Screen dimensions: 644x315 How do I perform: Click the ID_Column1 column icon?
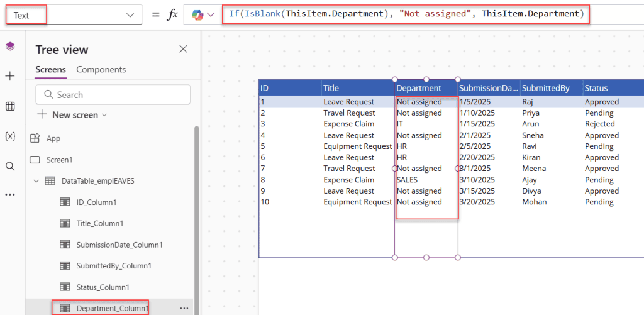click(65, 202)
